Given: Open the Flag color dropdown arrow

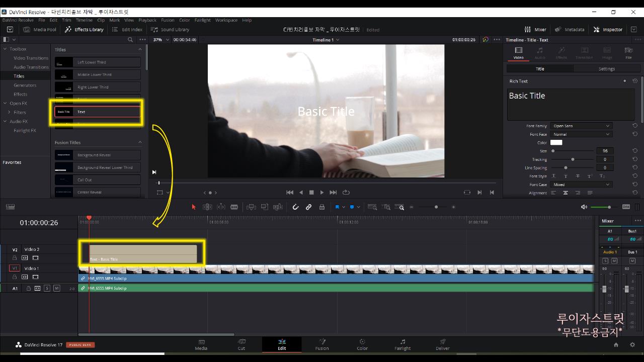Looking at the screenshot, I should (x=344, y=207).
